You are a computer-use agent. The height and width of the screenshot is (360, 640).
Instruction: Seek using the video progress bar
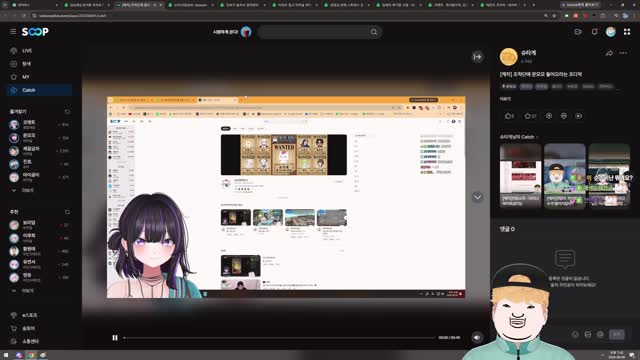tap(279, 338)
